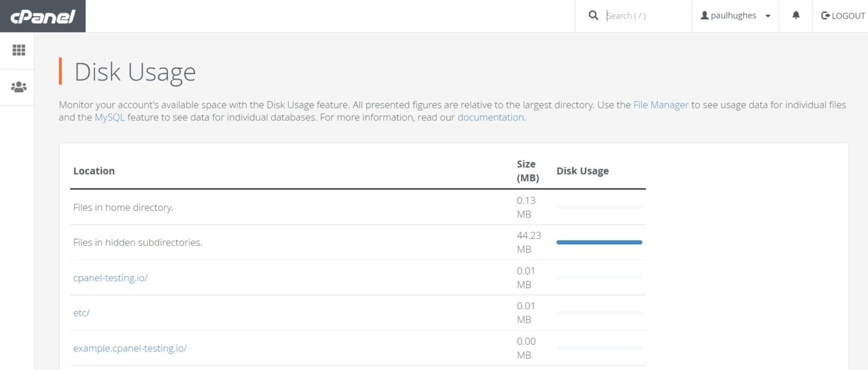
Task: Select the Location column header
Action: (94, 171)
